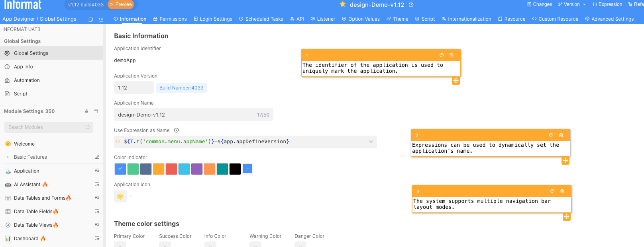Expand the custom color indicator picker

point(247,169)
